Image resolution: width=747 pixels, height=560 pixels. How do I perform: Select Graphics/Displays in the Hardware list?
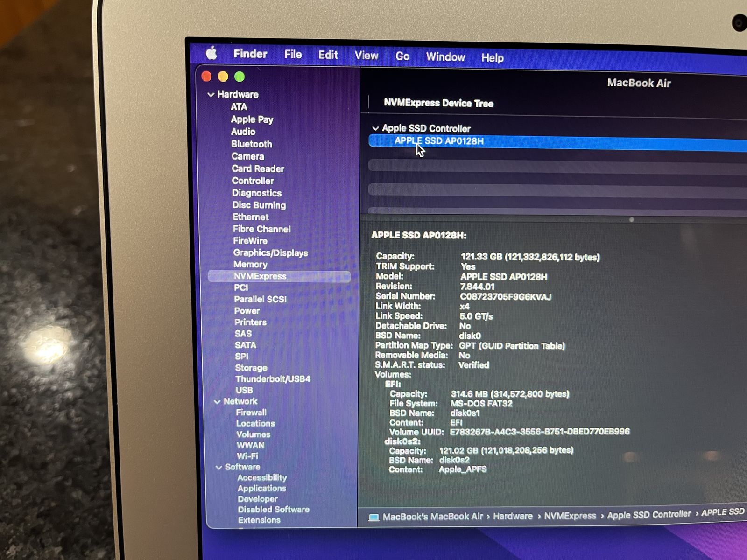point(270,252)
